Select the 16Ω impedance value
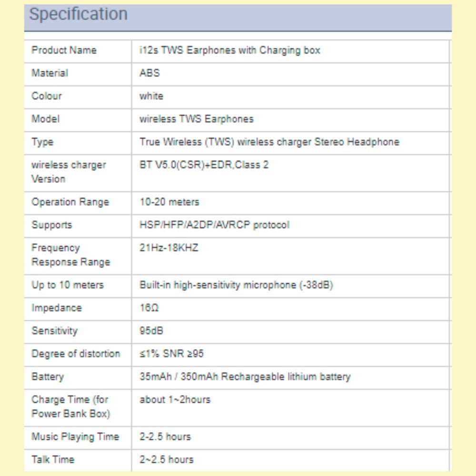476x476 pixels. pyautogui.click(x=149, y=308)
